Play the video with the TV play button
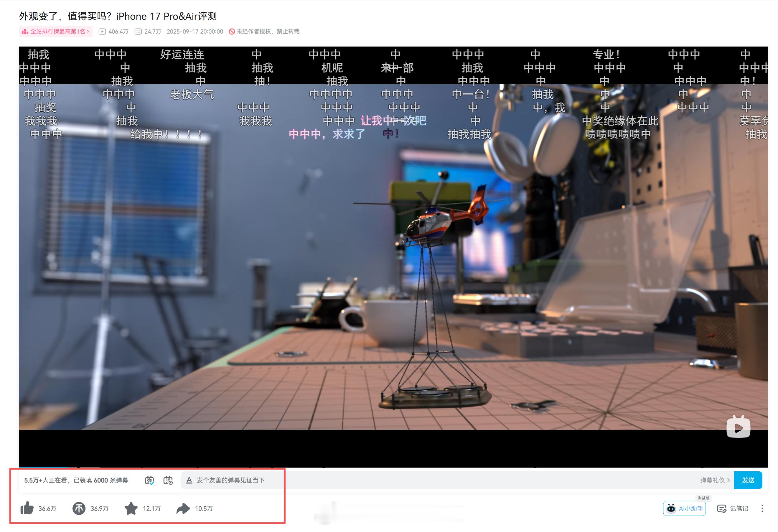The height and width of the screenshot is (532, 778). (738, 427)
